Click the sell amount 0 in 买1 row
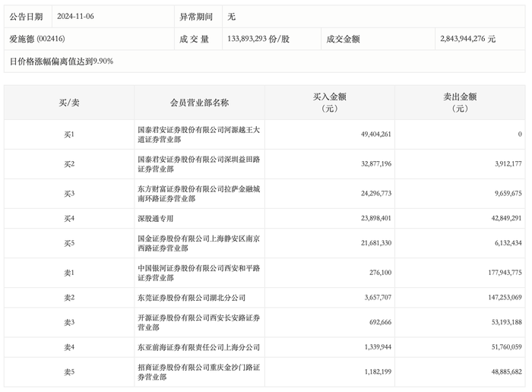This screenshot has width=532, height=392. [520, 134]
